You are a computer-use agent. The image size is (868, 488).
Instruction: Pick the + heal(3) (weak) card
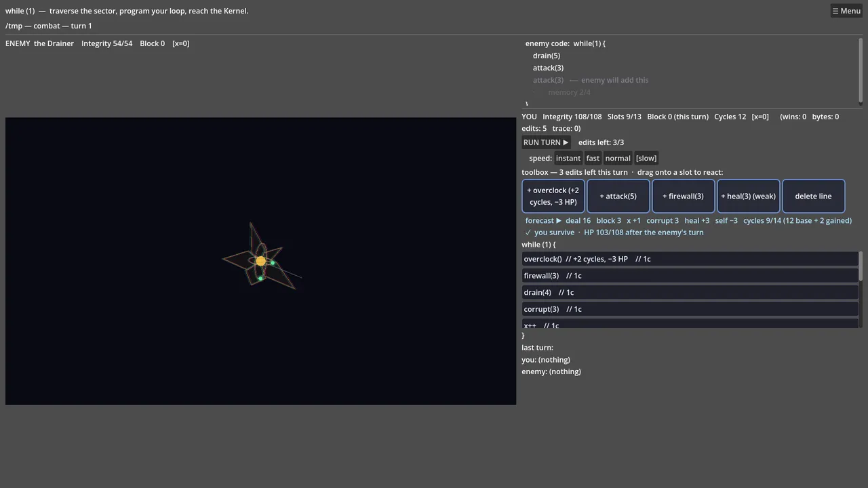(749, 196)
